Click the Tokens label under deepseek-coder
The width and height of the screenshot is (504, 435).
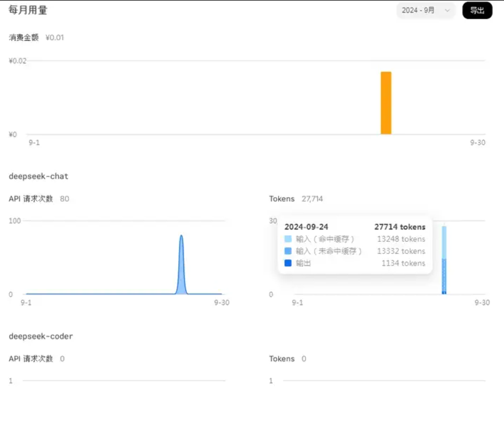282,359
